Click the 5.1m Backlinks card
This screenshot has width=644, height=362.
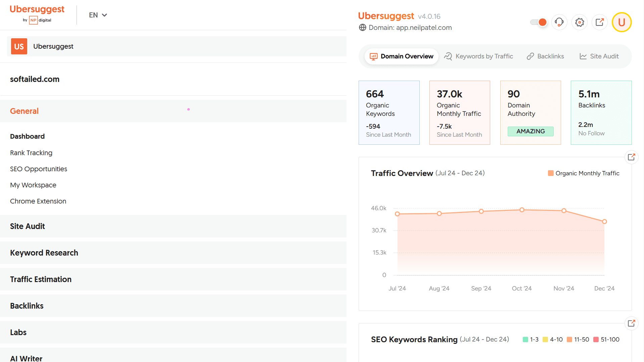[x=601, y=112]
